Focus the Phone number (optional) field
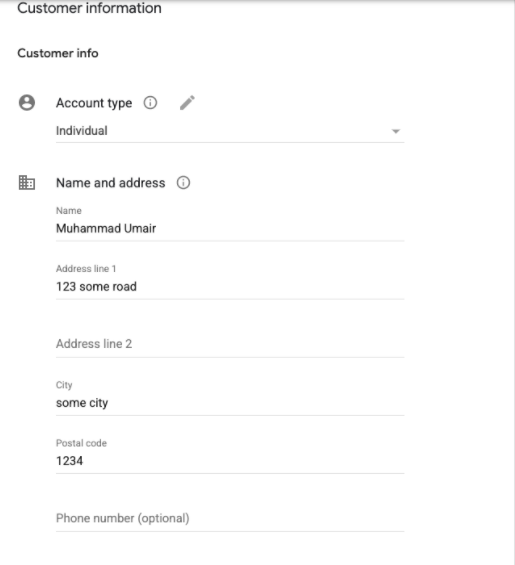Viewport: 515px width, 565px height. coord(230,519)
